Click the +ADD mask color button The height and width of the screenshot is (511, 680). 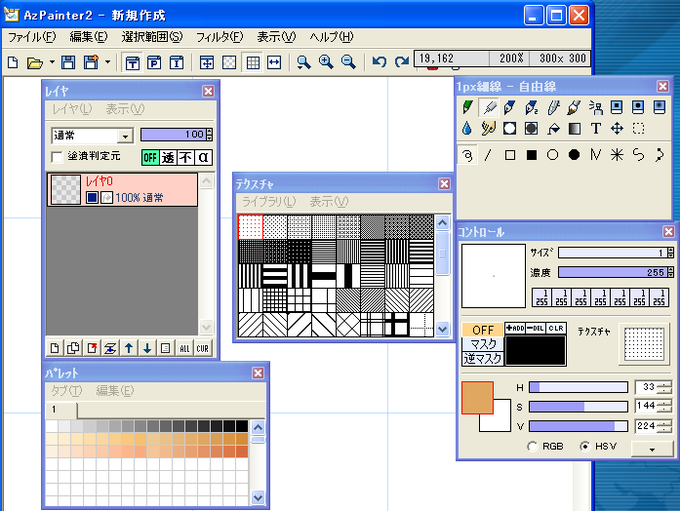515,328
